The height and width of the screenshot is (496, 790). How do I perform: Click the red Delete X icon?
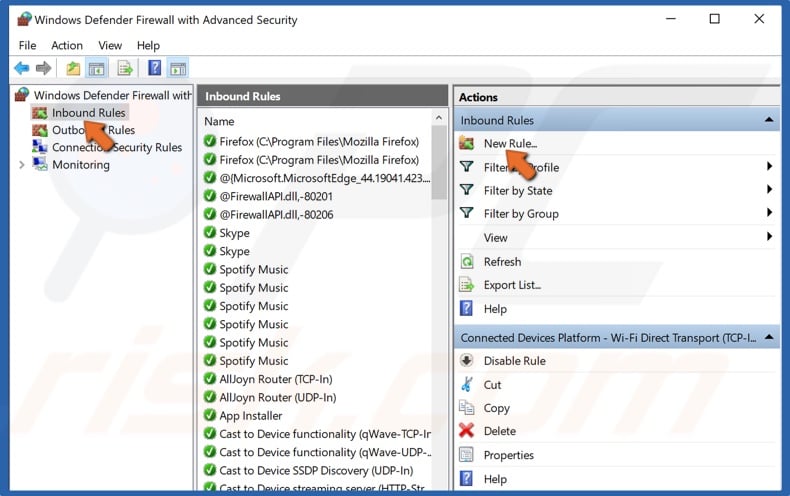467,430
